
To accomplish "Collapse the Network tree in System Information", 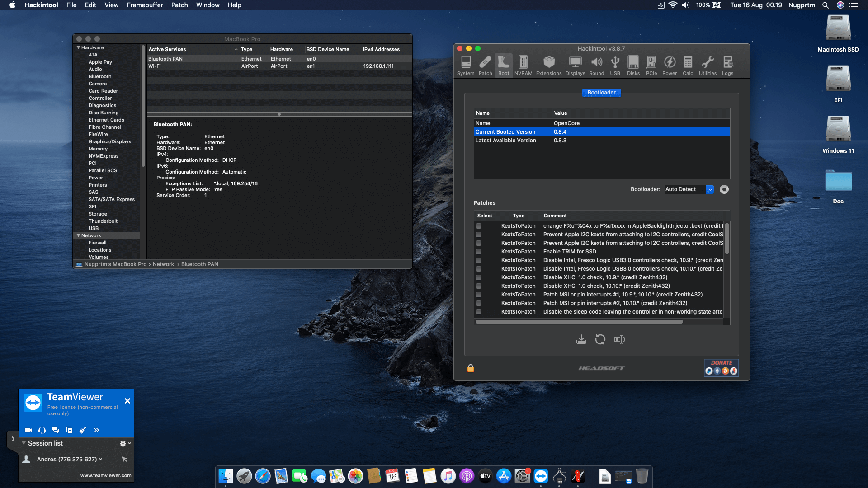I will coord(79,235).
